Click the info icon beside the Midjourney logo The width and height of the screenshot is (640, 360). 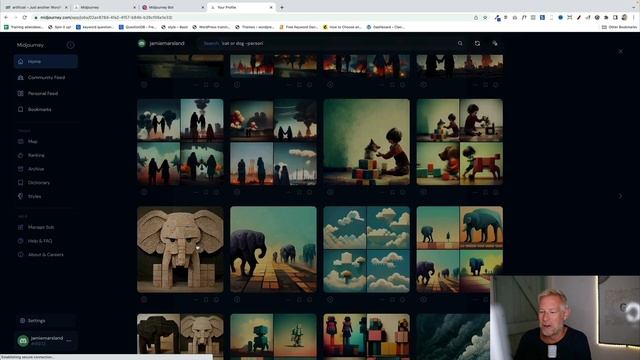coord(71,45)
